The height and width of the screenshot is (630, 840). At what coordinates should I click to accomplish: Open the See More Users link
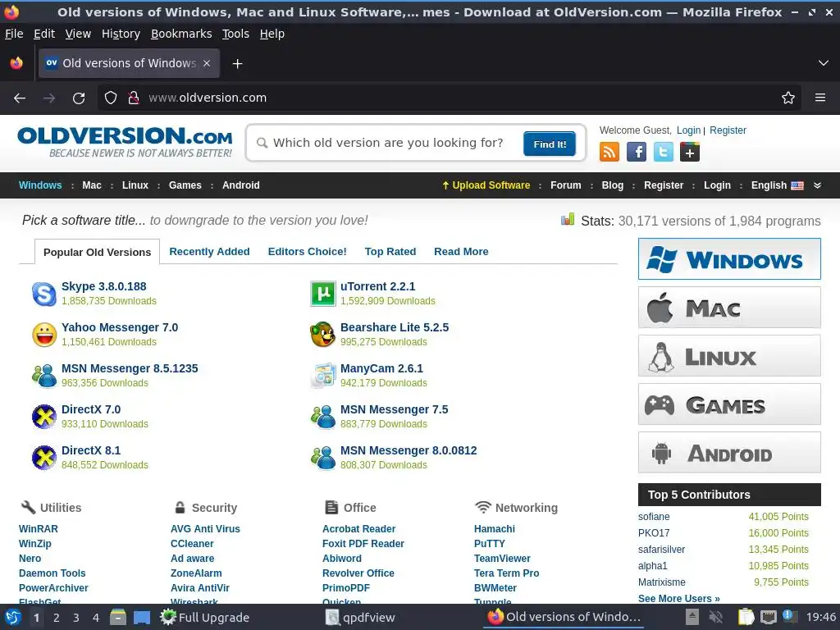click(678, 598)
